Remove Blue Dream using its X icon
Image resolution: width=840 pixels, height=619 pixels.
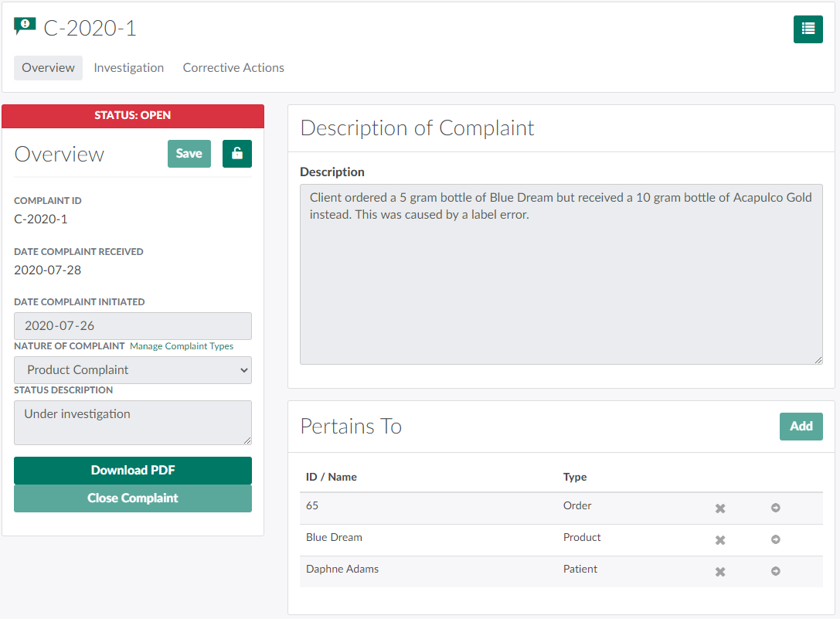[719, 540]
